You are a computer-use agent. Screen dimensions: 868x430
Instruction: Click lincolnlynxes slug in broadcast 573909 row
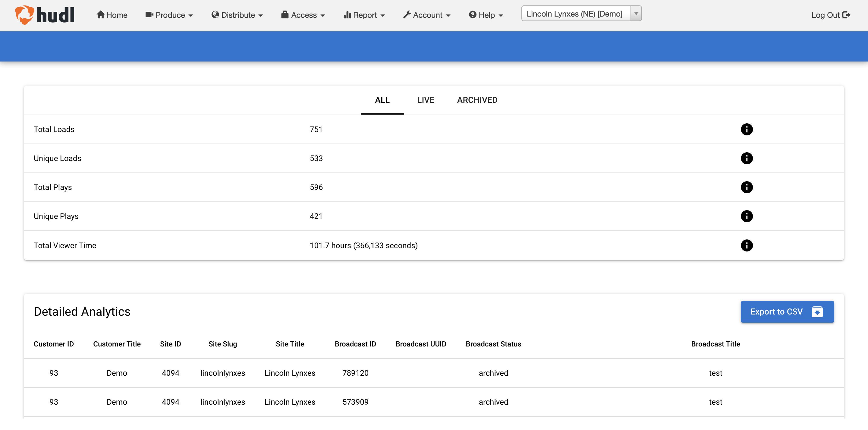pos(223,402)
